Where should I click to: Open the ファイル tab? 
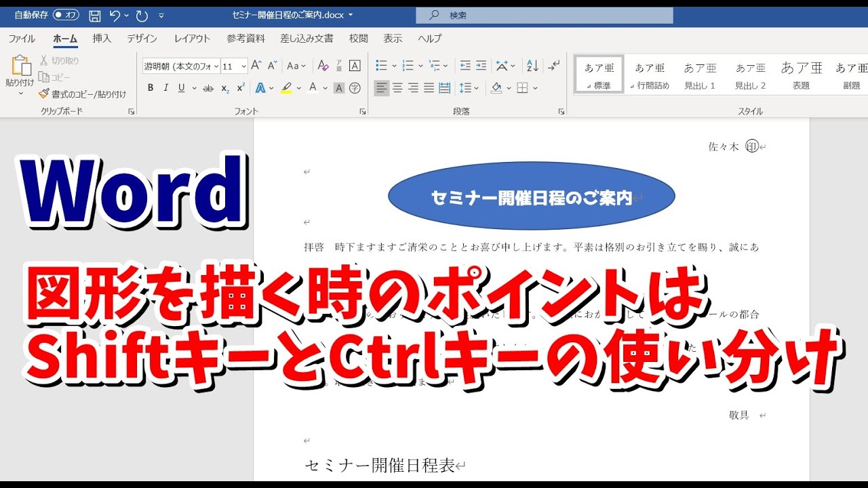[22, 39]
